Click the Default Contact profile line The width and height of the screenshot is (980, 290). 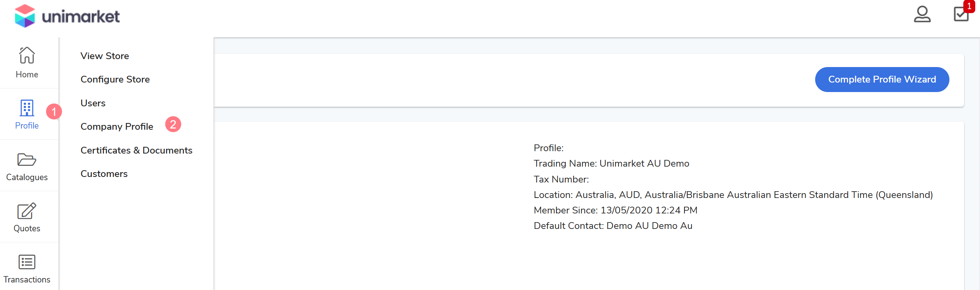click(613, 226)
